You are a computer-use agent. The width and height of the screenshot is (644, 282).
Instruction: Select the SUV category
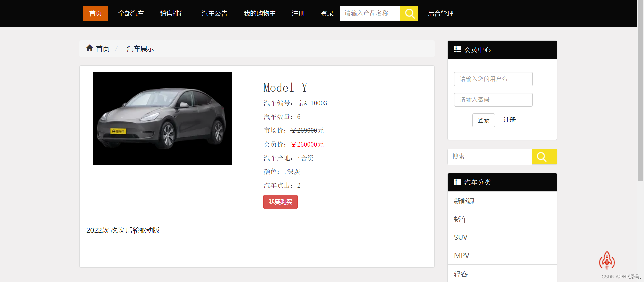coord(502,237)
